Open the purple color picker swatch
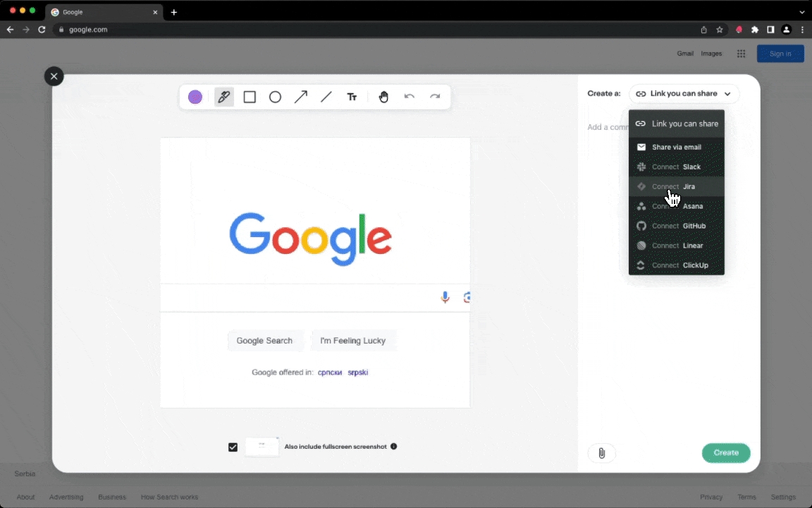 point(195,97)
